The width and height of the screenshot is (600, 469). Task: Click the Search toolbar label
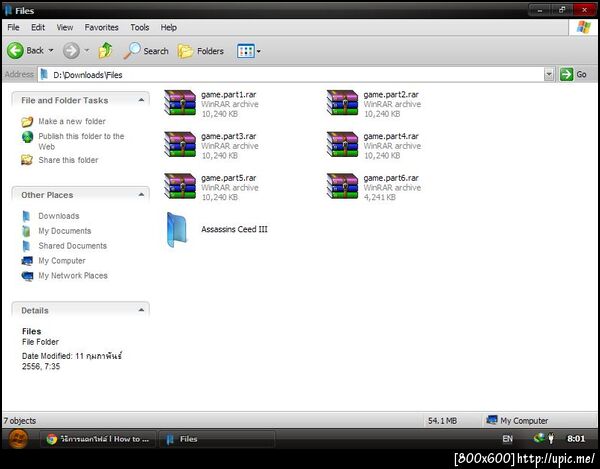156,51
